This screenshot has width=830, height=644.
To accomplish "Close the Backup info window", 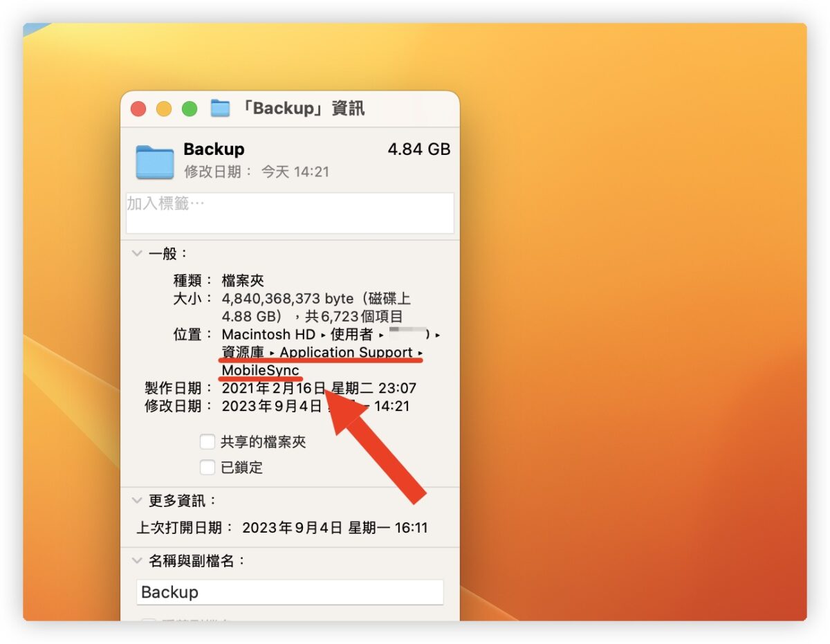I will [x=138, y=109].
